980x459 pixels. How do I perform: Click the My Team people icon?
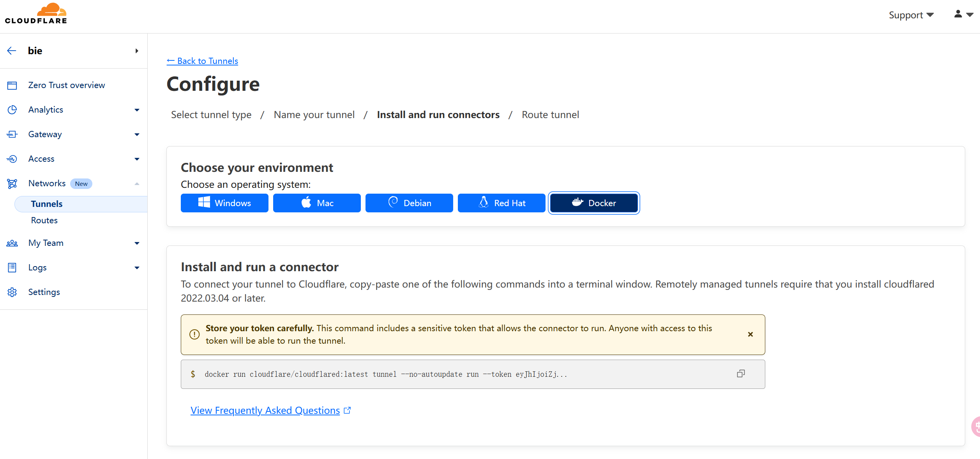[12, 243]
